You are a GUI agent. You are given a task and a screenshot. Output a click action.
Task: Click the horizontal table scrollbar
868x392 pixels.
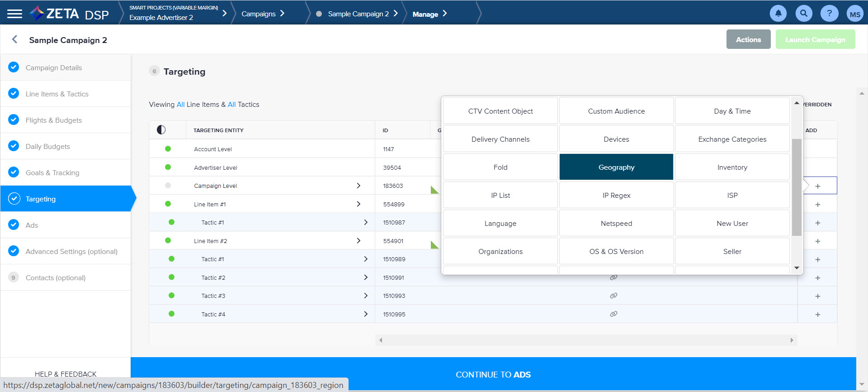pyautogui.click(x=585, y=340)
